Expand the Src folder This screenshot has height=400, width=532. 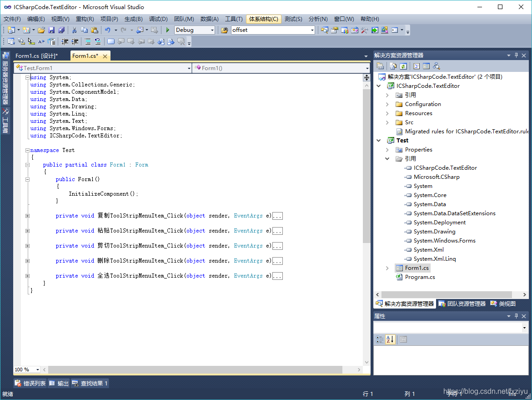[x=387, y=122]
